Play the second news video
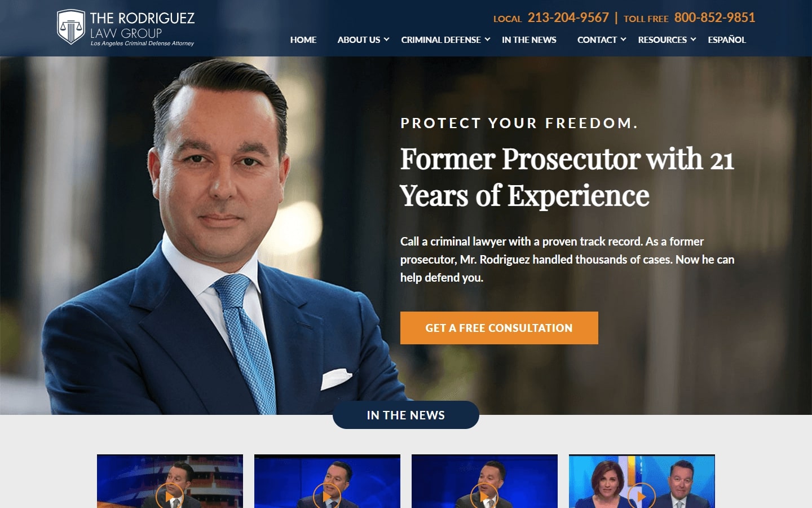The height and width of the screenshot is (508, 812). [327, 496]
